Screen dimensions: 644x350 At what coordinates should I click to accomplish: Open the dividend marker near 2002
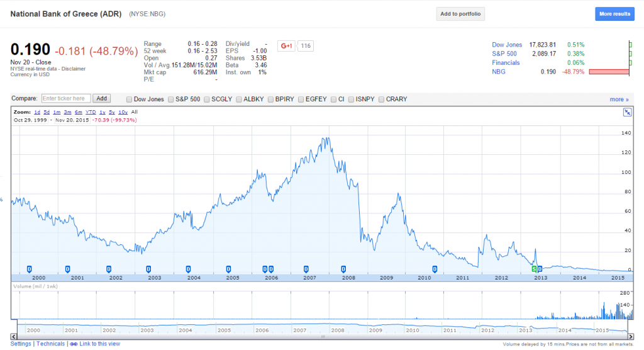tap(108, 269)
